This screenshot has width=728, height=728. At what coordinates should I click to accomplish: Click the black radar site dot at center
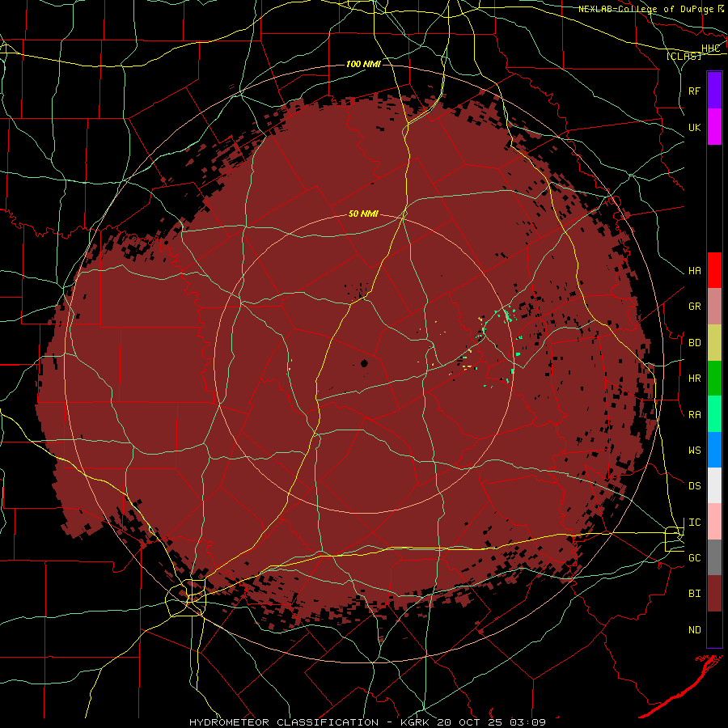click(x=364, y=363)
